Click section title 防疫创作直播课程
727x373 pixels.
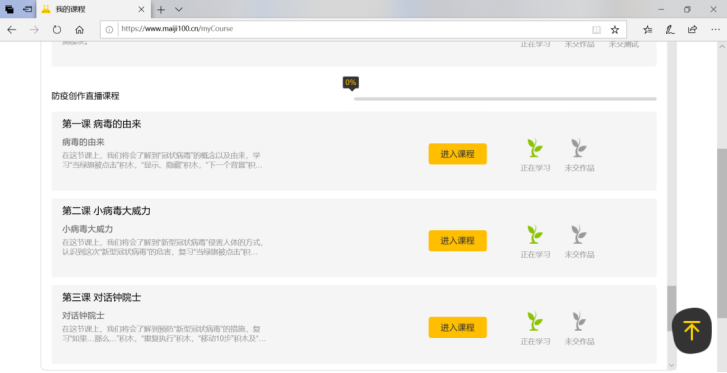coord(85,96)
